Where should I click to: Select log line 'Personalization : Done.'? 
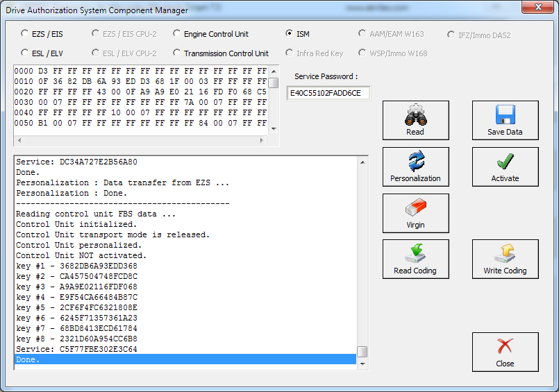pyautogui.click(x=185, y=193)
